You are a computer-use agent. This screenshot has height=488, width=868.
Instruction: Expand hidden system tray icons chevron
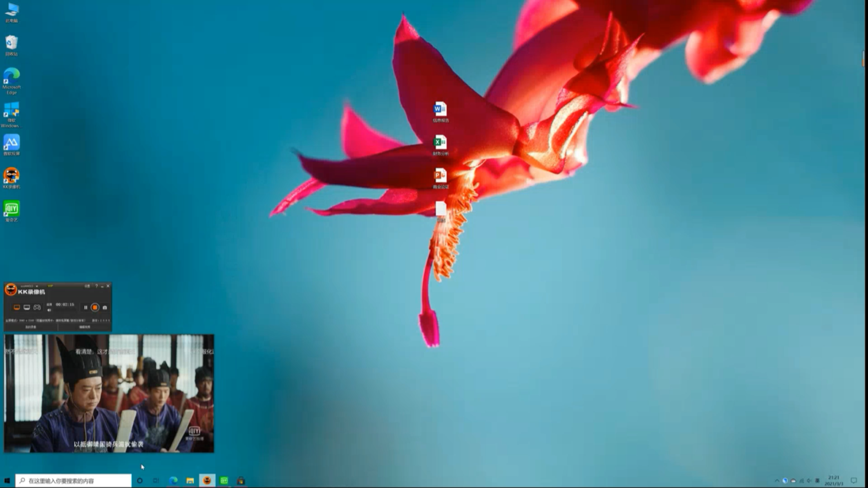777,481
